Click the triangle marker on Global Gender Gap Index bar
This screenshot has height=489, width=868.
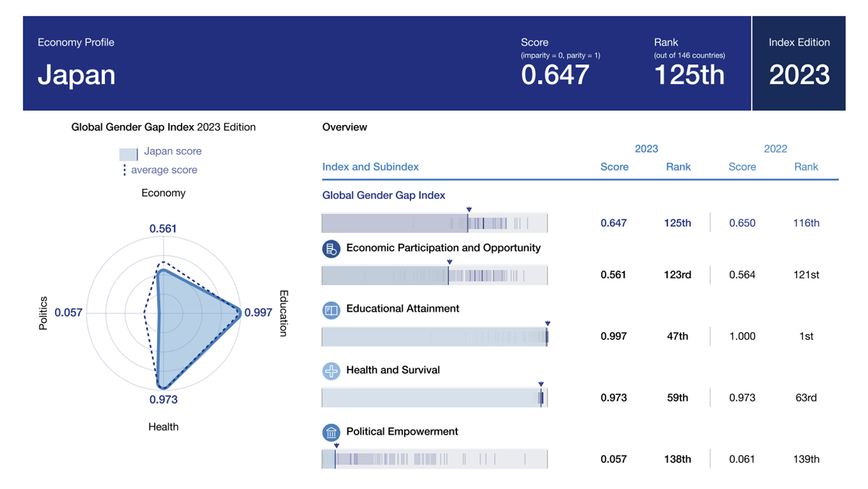469,210
